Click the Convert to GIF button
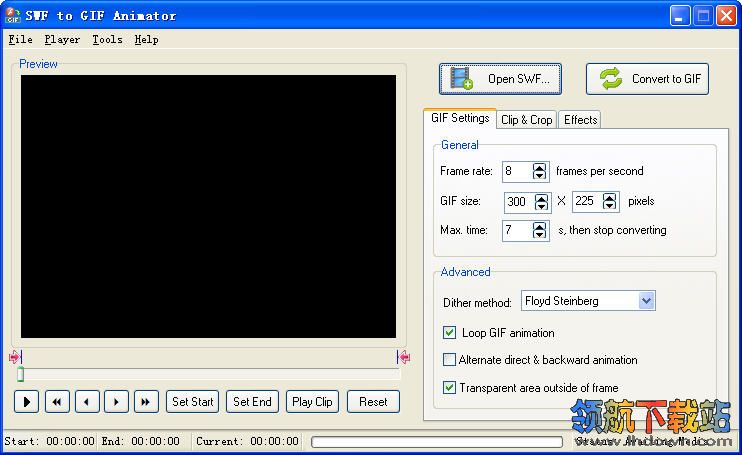This screenshot has height=455, width=742. [x=647, y=79]
